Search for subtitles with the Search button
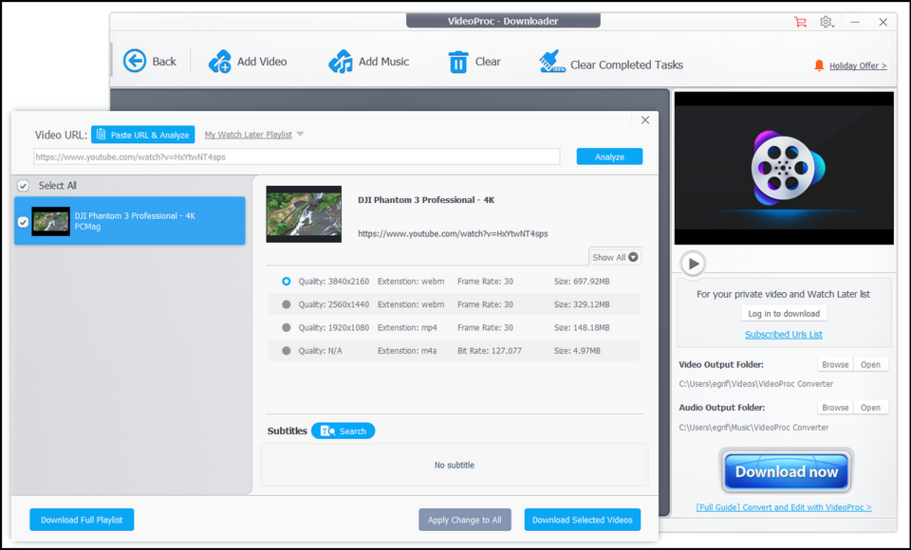This screenshot has height=550, width=911. coord(343,431)
